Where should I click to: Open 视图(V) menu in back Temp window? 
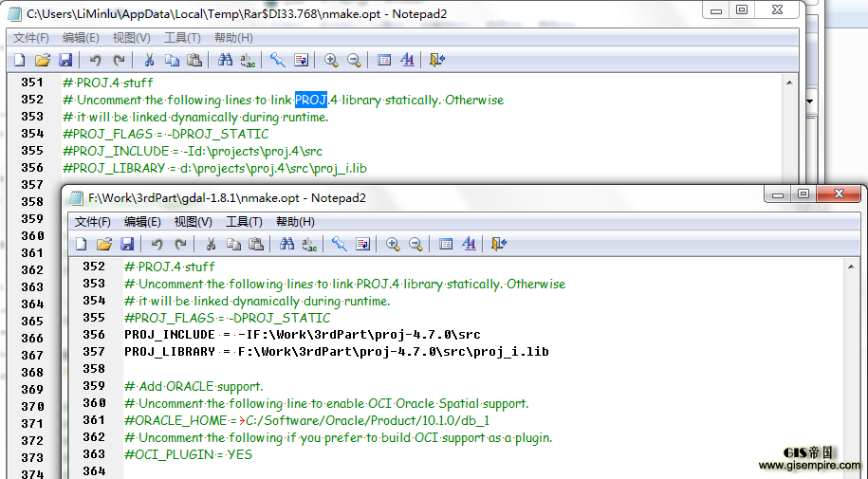(131, 38)
